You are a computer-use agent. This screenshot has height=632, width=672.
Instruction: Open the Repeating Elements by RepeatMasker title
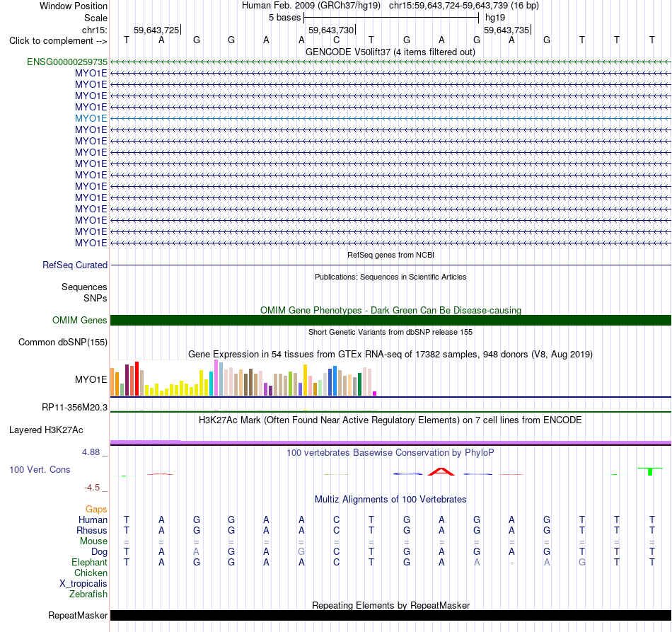point(390,605)
